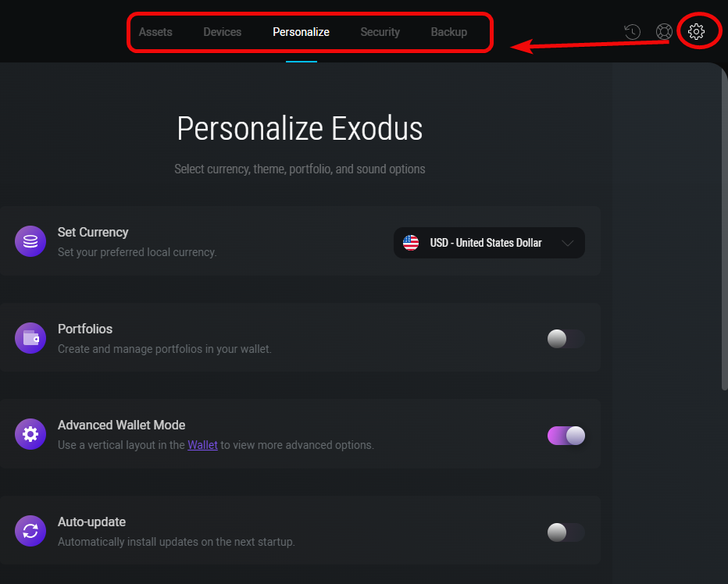Open the Backup tab

tap(448, 32)
